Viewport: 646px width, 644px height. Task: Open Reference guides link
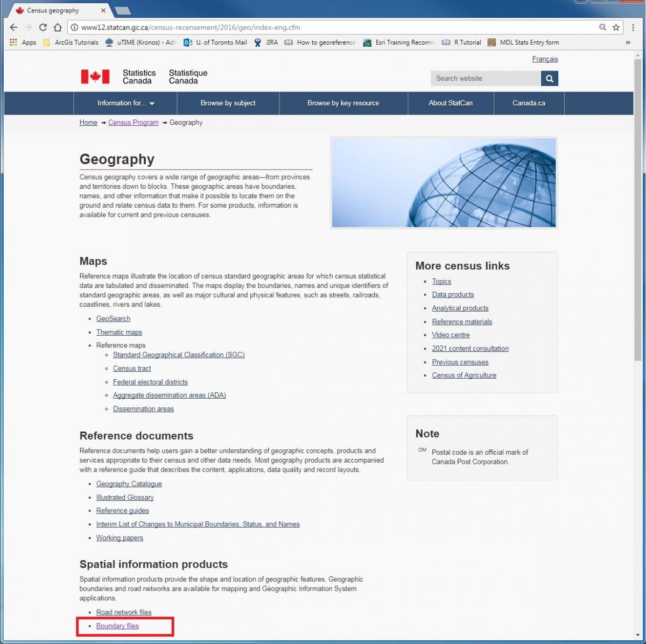tap(122, 511)
